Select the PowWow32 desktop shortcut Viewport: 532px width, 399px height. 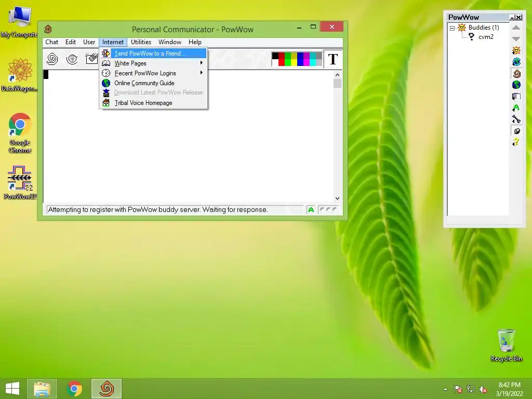(x=20, y=182)
